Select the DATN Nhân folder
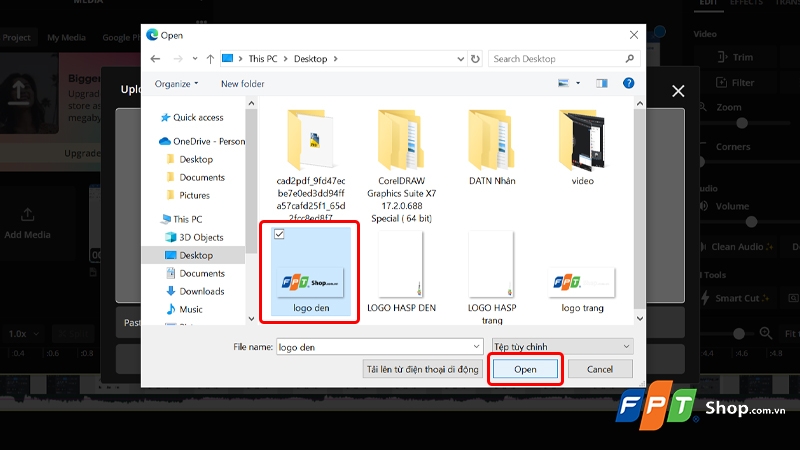Image resolution: width=800 pixels, height=450 pixels. pos(492,147)
